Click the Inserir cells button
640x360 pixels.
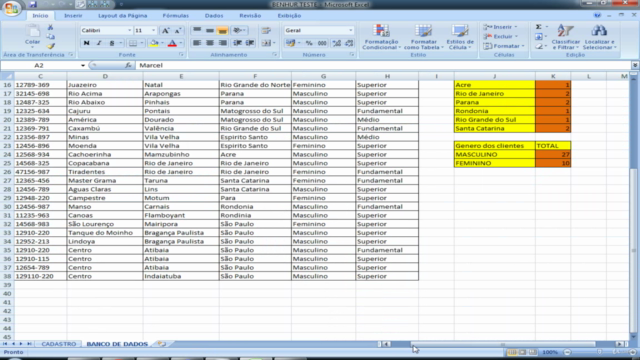[500, 27]
